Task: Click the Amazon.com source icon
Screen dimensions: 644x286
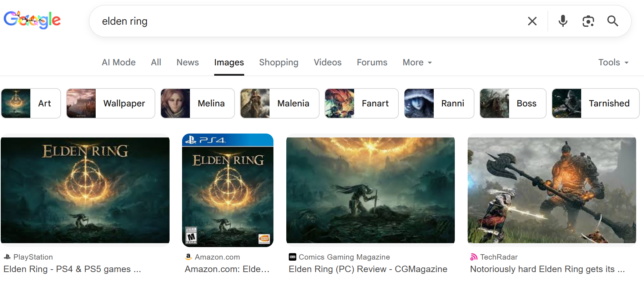Action: (188, 257)
